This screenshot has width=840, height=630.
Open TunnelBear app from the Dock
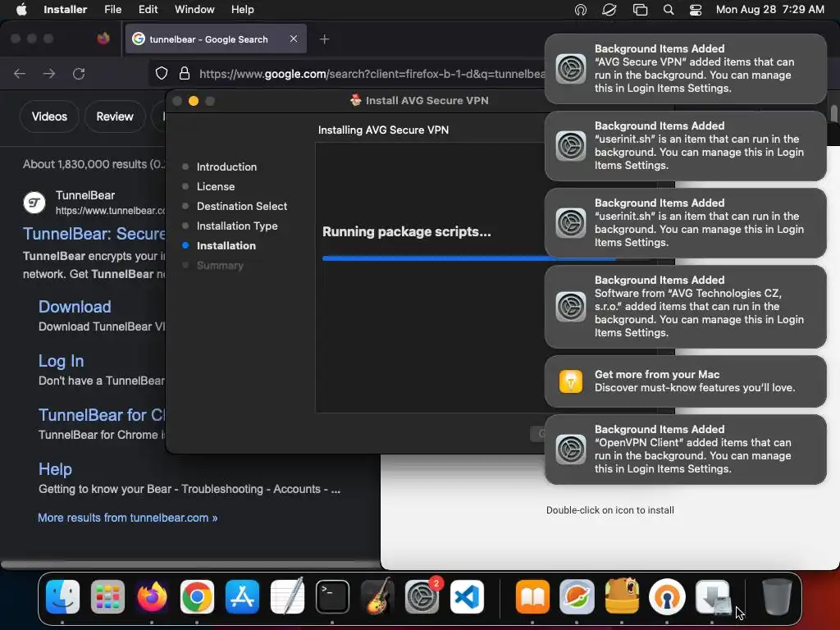[x=622, y=597]
